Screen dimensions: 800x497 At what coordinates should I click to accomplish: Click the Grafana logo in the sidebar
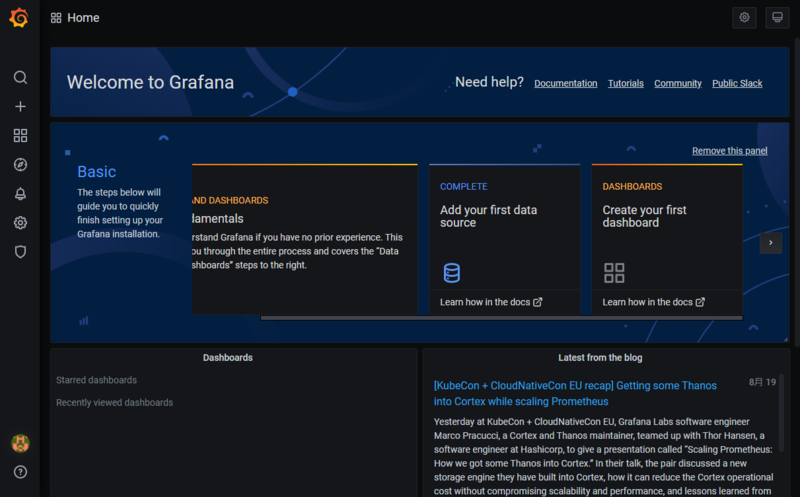19,18
